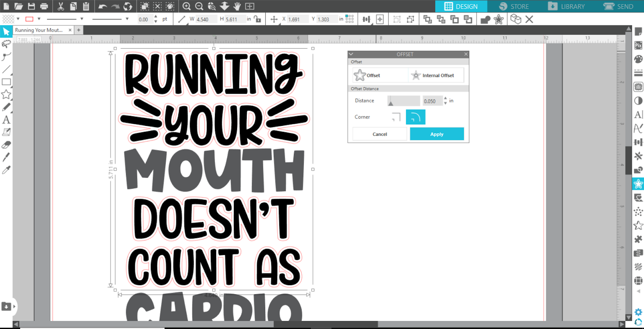Close the OFFSET panel
The height and width of the screenshot is (329, 644).
pyautogui.click(x=466, y=54)
